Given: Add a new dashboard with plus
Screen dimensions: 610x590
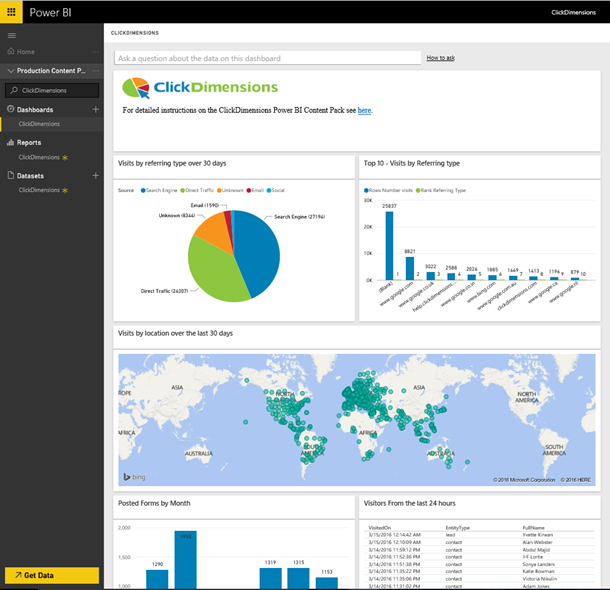Looking at the screenshot, I should click(x=96, y=110).
